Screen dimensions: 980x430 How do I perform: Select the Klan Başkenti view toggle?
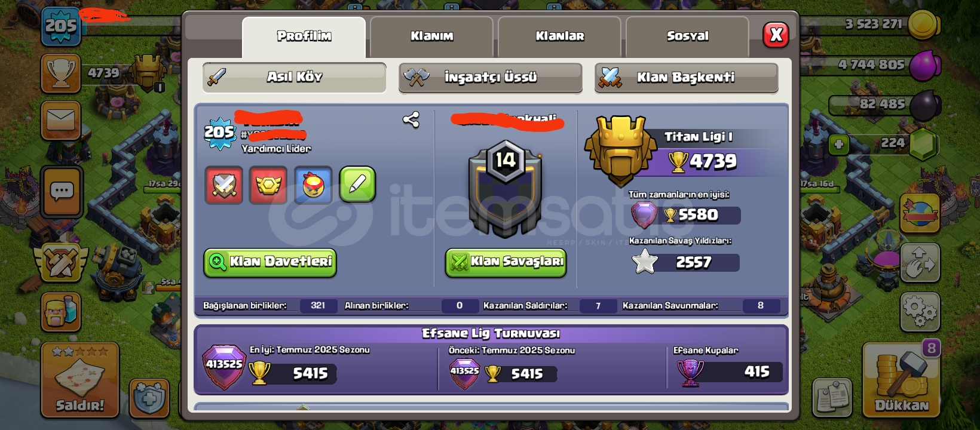[686, 78]
